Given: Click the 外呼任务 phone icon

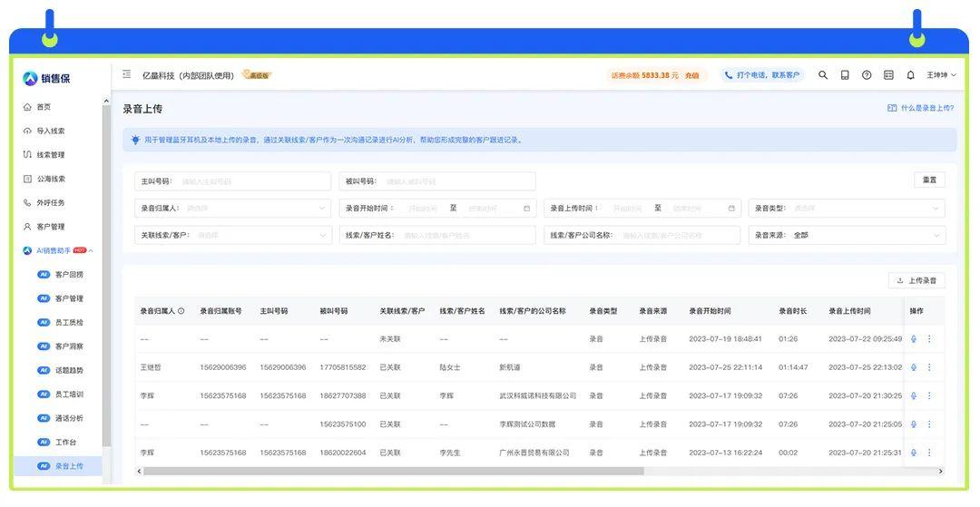Looking at the screenshot, I should 27,202.
